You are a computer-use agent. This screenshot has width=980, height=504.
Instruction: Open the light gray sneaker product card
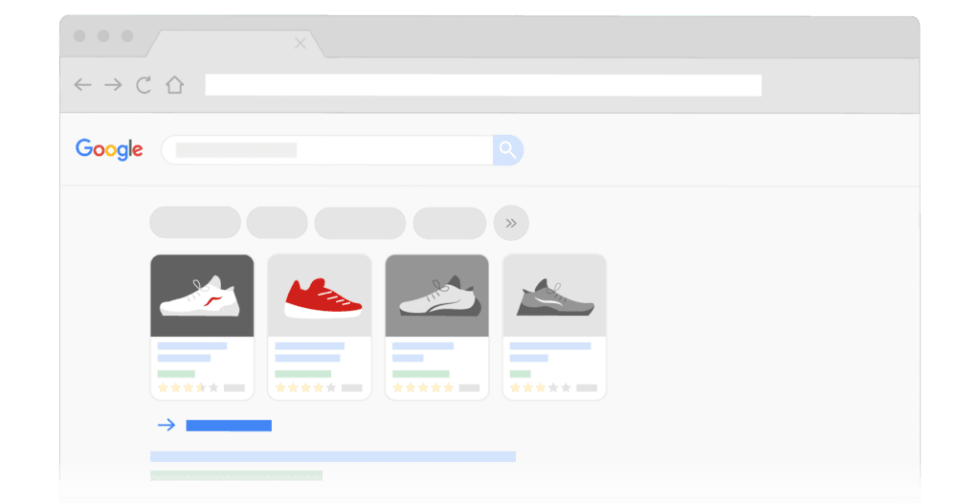click(x=436, y=325)
